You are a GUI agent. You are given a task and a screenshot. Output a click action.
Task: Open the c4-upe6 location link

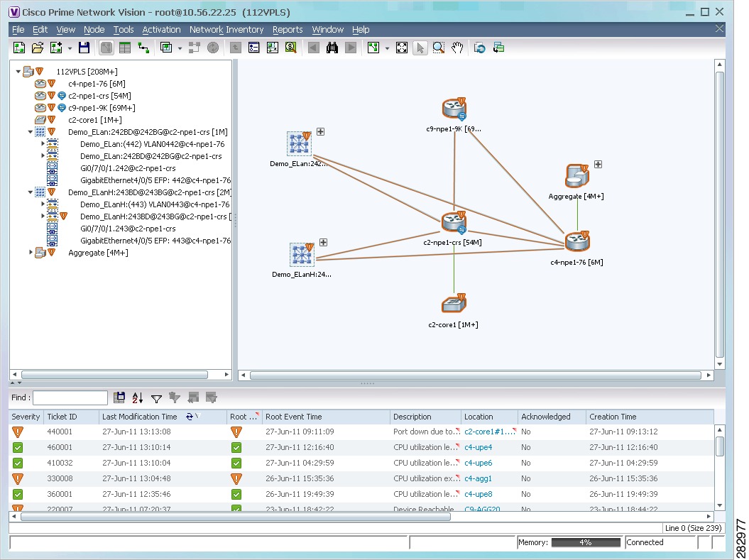pos(479,463)
